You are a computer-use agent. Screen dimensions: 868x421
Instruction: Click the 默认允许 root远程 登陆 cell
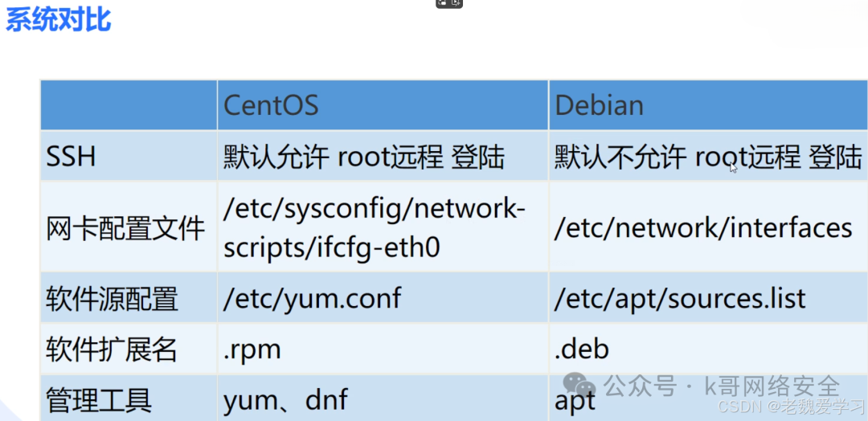(383, 156)
